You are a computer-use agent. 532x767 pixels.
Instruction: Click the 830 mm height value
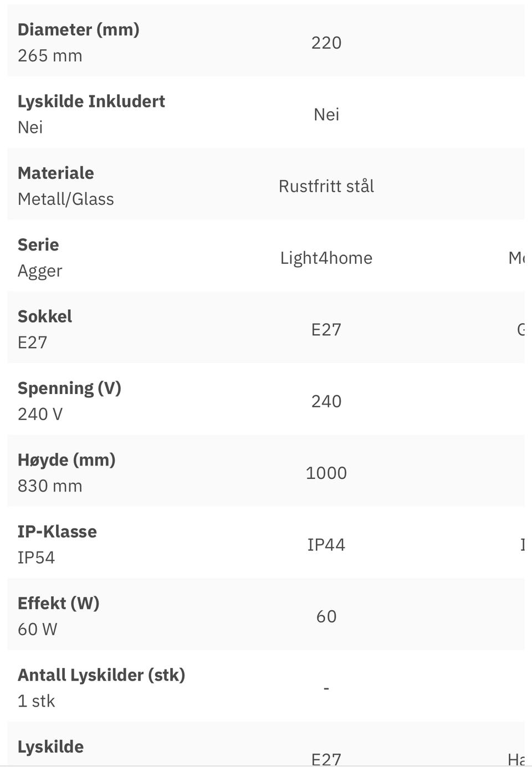[50, 486]
